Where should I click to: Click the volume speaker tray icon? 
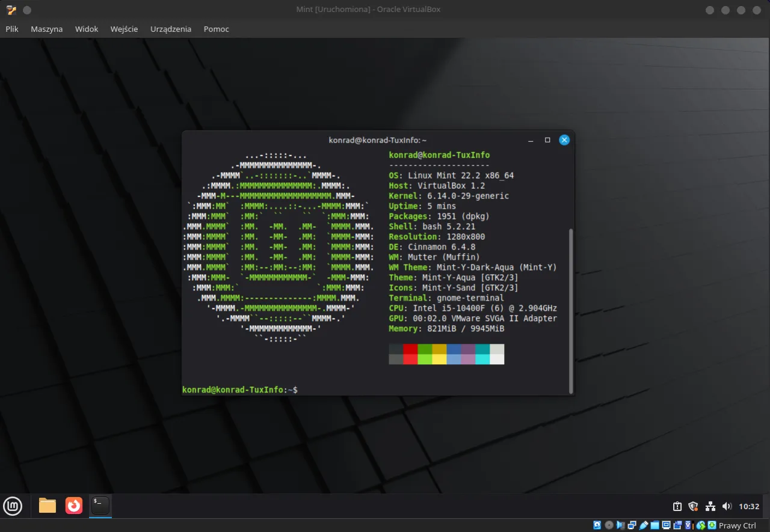(x=727, y=506)
